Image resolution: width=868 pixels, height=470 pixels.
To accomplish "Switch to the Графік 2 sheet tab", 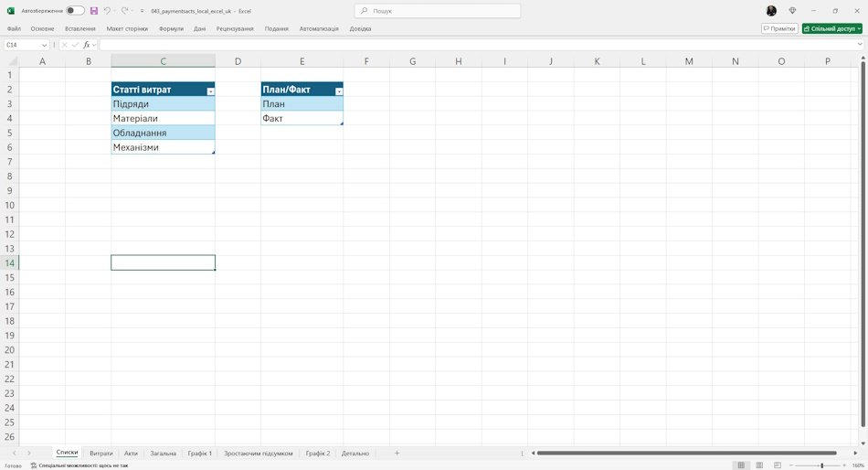I will (318, 453).
